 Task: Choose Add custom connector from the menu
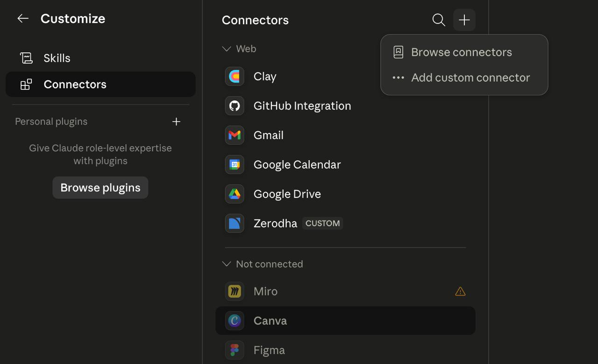(464, 78)
